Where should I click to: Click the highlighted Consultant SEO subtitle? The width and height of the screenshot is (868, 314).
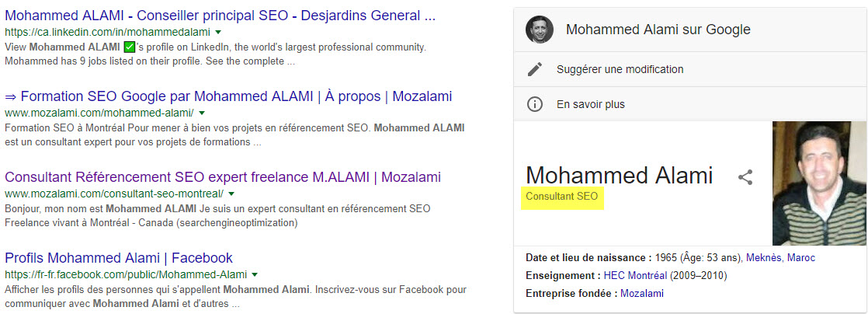[x=562, y=197]
